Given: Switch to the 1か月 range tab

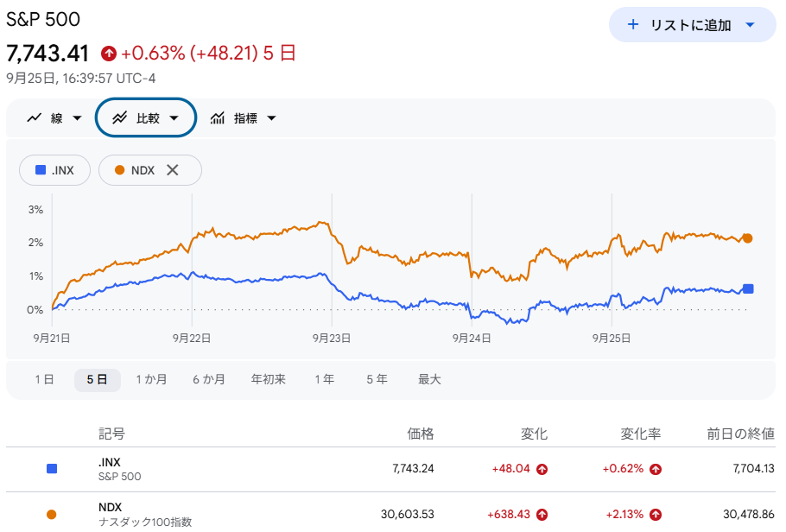Looking at the screenshot, I should pyautogui.click(x=151, y=380).
